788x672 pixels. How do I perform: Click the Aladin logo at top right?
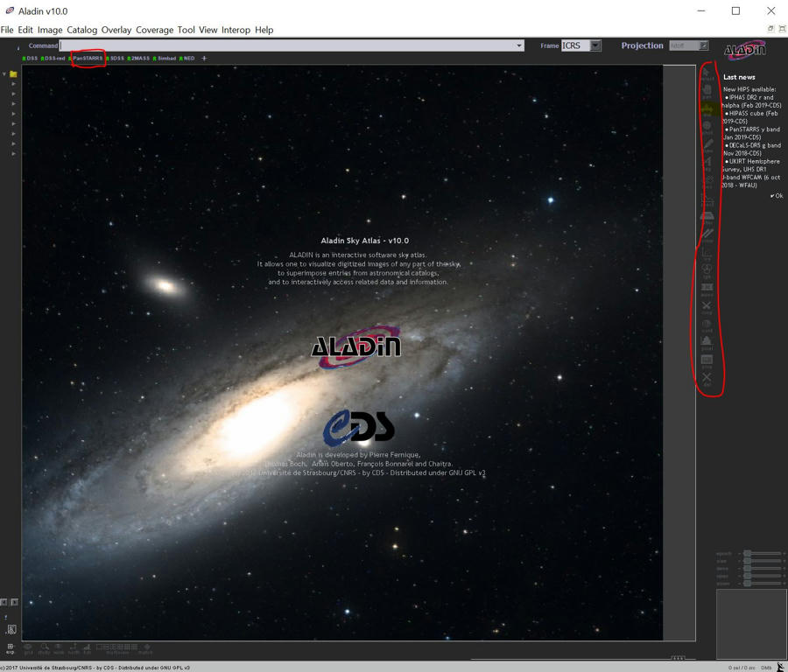click(x=745, y=50)
